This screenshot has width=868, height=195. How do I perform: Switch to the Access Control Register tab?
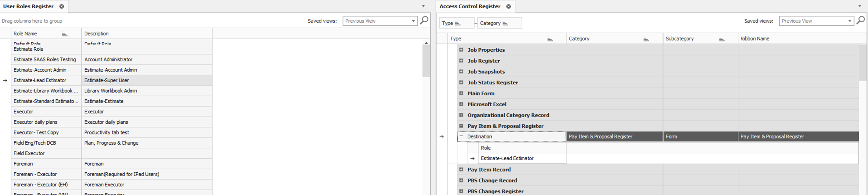pos(470,6)
